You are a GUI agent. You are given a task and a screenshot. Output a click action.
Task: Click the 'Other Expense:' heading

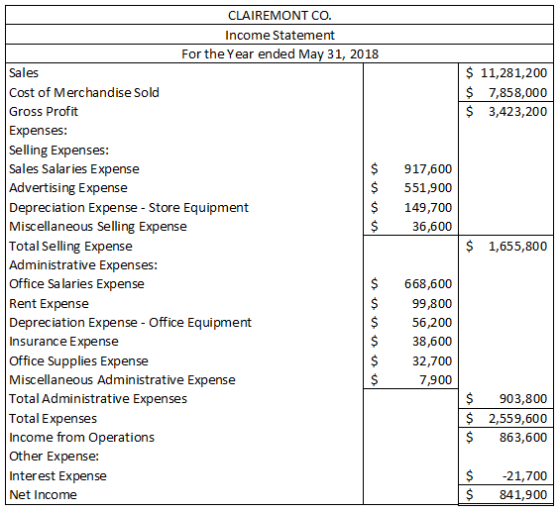point(54,457)
